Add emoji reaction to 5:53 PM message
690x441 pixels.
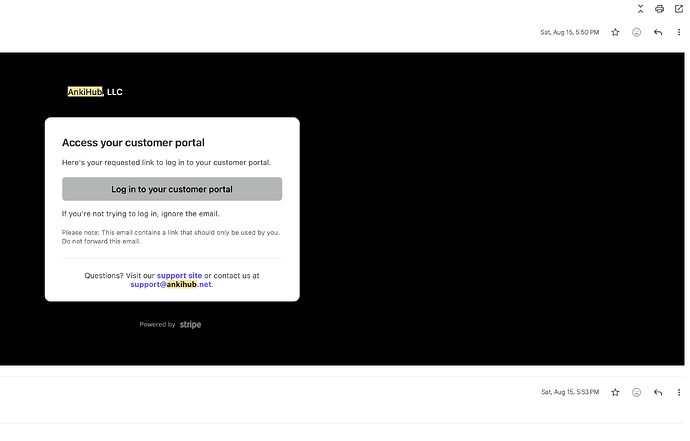tap(636, 392)
